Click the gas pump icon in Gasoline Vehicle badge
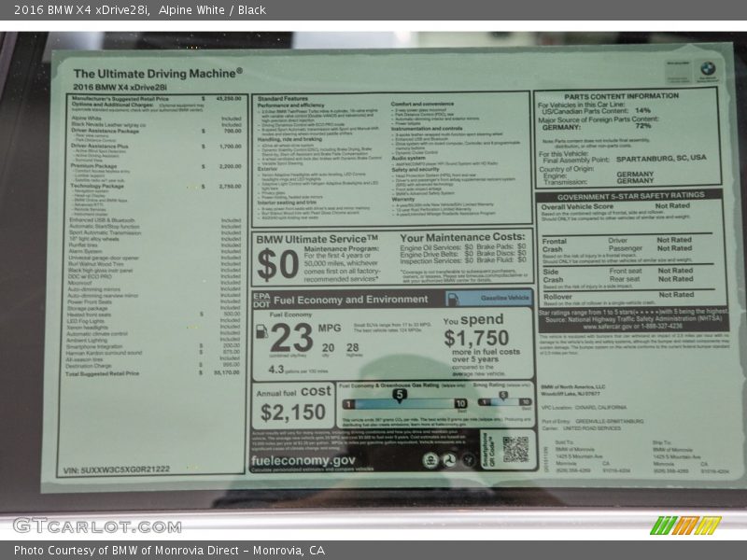Image resolution: width=747 pixels, height=560 pixels. (453, 298)
